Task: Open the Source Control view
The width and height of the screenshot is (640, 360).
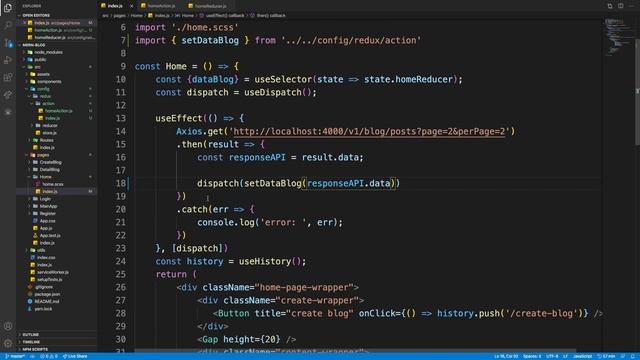Action: coord(8,42)
